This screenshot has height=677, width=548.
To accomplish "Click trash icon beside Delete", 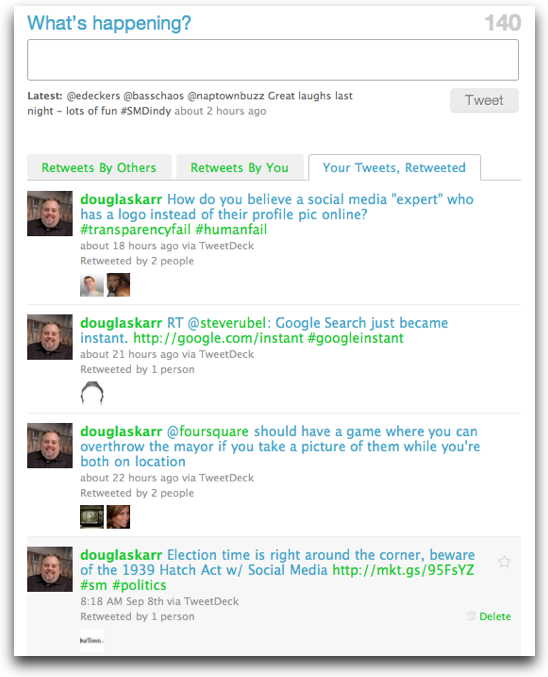I will (471, 616).
